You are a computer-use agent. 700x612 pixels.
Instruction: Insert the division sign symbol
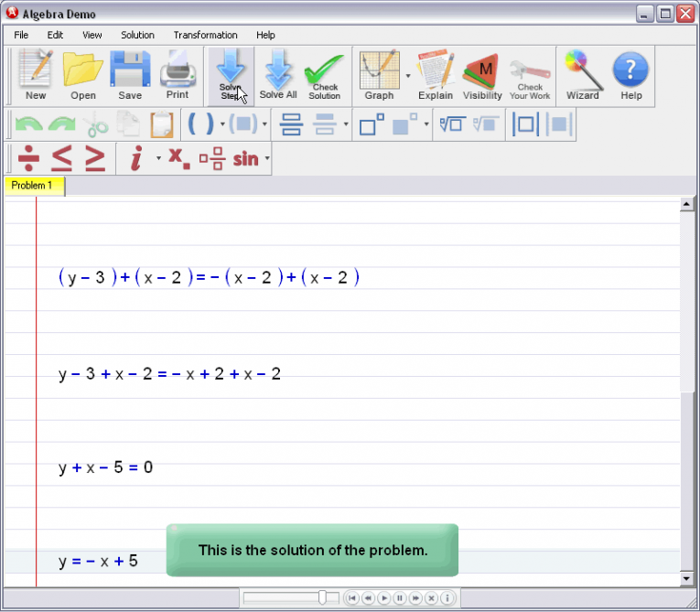pos(28,158)
